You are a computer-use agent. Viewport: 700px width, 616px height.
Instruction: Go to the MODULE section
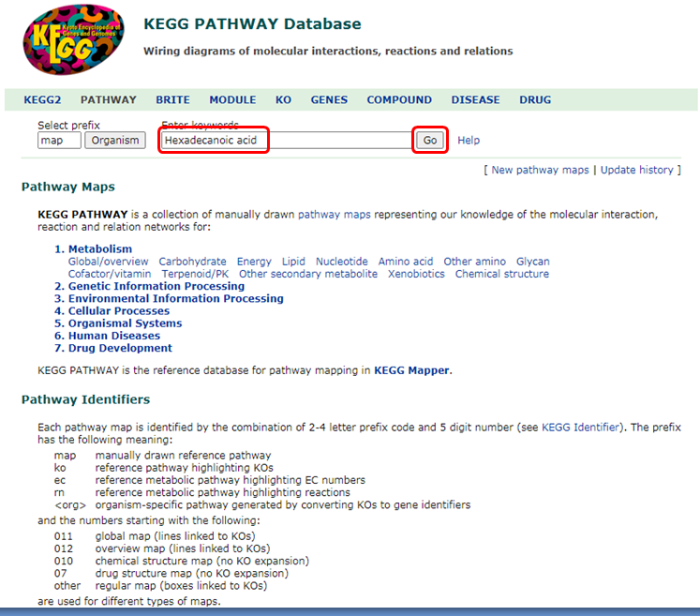click(232, 100)
